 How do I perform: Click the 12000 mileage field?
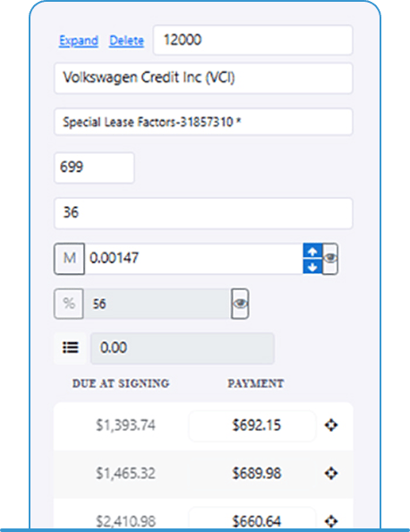tap(253, 40)
